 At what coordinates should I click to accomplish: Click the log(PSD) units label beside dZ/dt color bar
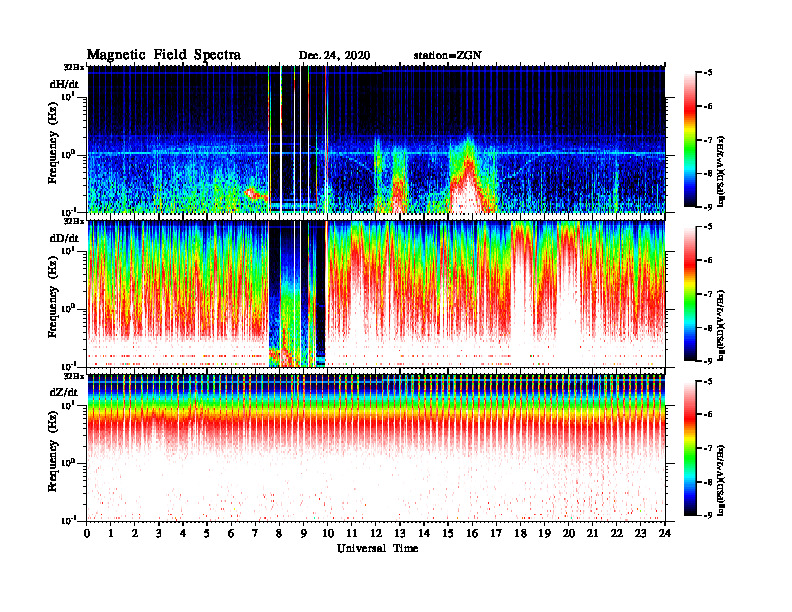coord(721,481)
